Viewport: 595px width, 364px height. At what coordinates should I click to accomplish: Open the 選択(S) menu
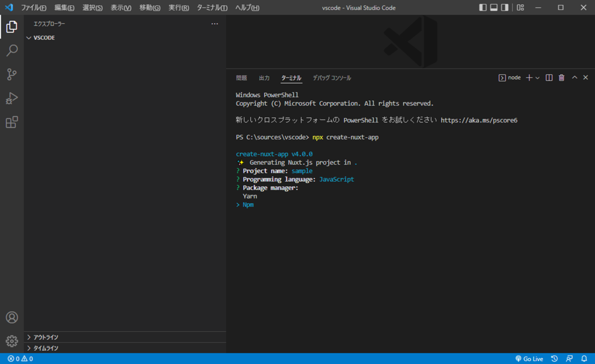(93, 8)
